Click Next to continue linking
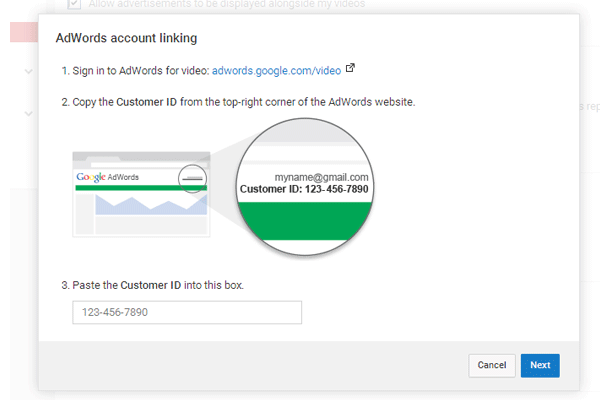 click(x=540, y=365)
